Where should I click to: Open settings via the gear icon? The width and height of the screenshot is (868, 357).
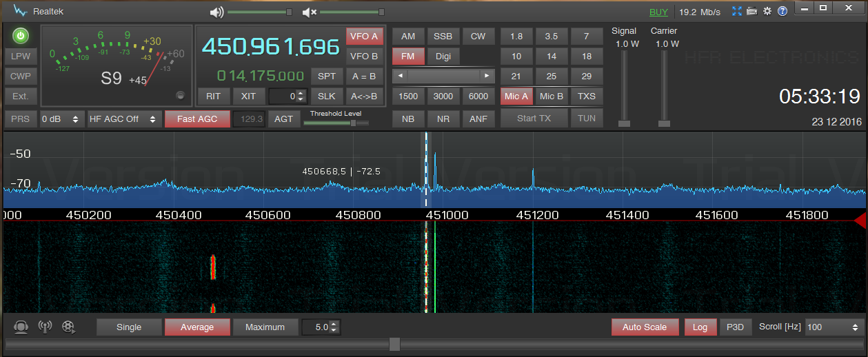click(767, 12)
